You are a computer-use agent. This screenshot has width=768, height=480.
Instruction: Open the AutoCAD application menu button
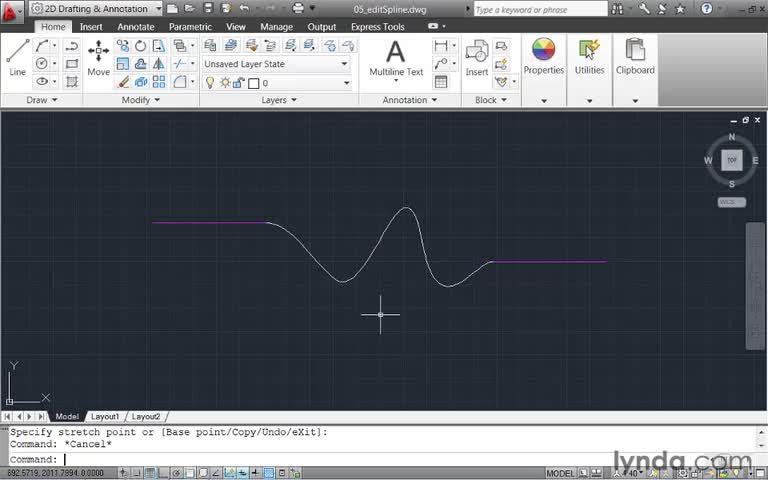tap(11, 12)
